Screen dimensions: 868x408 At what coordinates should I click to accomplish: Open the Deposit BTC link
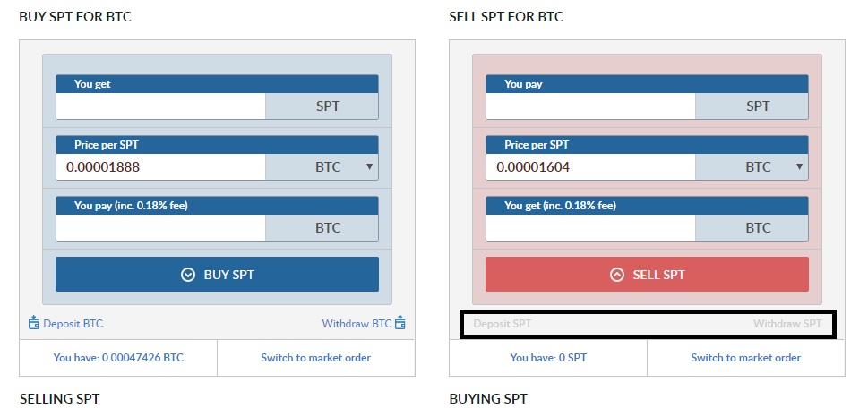(x=73, y=323)
